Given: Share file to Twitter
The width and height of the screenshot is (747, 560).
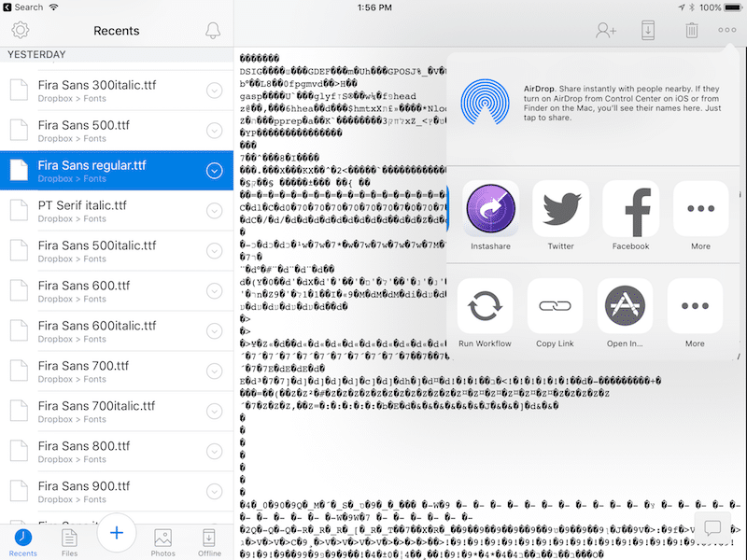Looking at the screenshot, I should click(x=560, y=208).
